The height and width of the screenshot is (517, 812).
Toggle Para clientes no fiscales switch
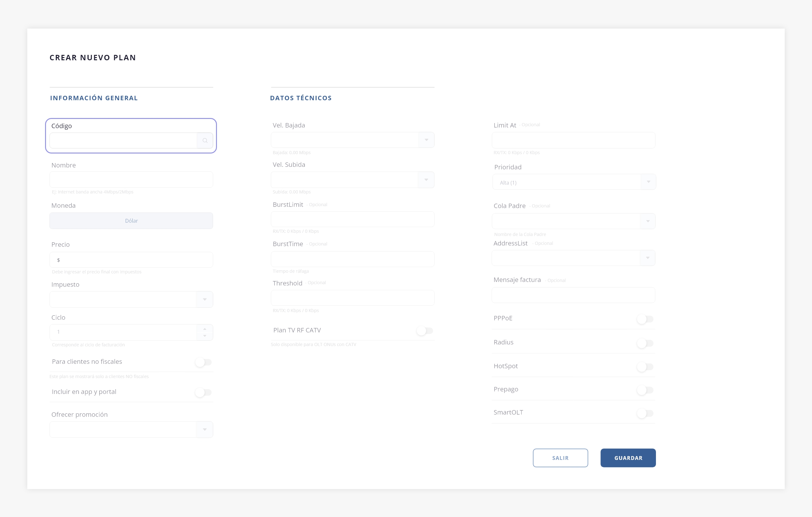[203, 362]
